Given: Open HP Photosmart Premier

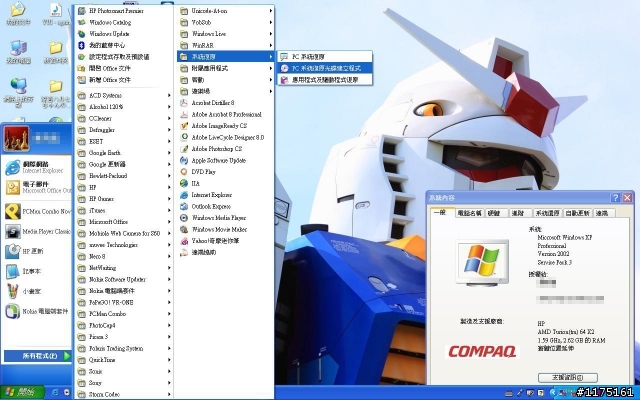Looking at the screenshot, I should click(124, 11).
